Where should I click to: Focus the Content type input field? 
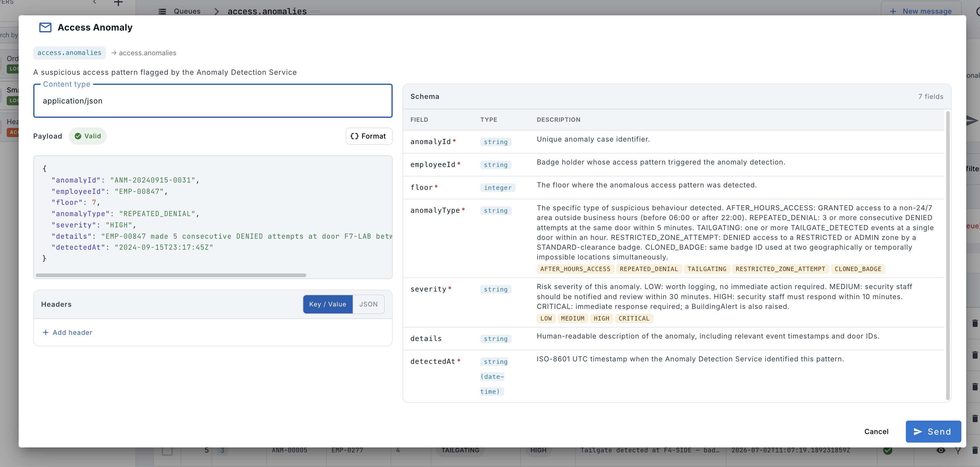213,101
